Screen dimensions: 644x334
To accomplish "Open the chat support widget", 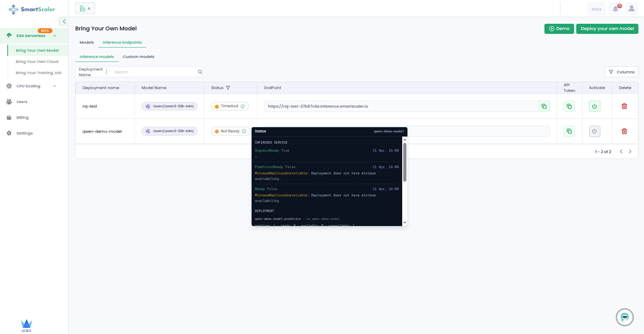I will point(624,317).
